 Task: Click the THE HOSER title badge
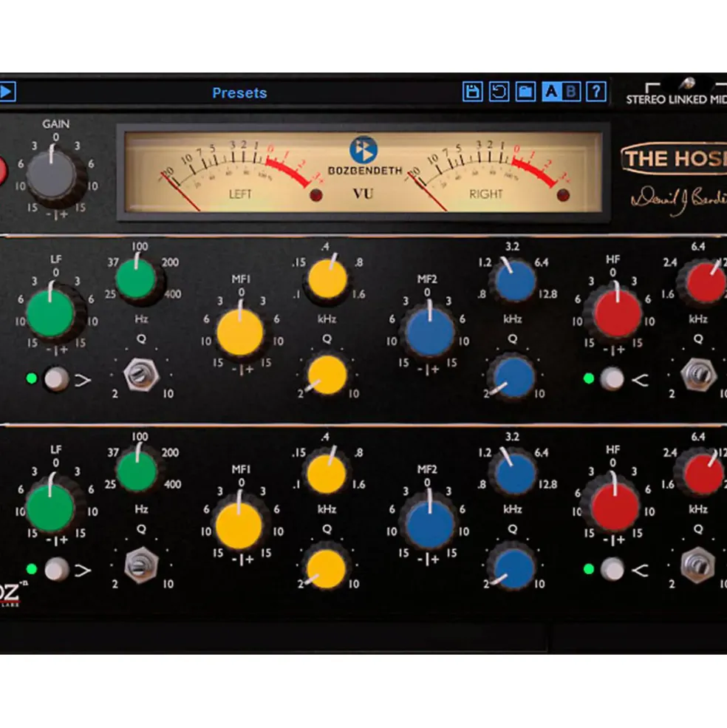(x=674, y=159)
